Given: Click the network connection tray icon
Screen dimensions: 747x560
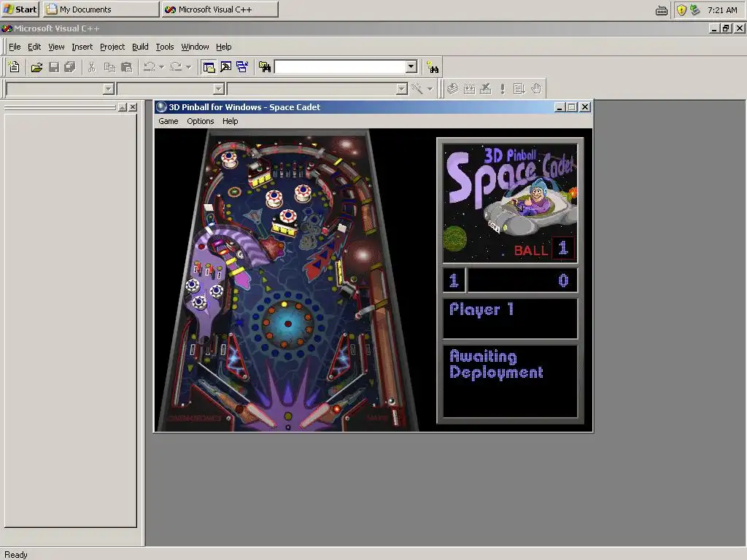Looking at the screenshot, I should pos(695,10).
